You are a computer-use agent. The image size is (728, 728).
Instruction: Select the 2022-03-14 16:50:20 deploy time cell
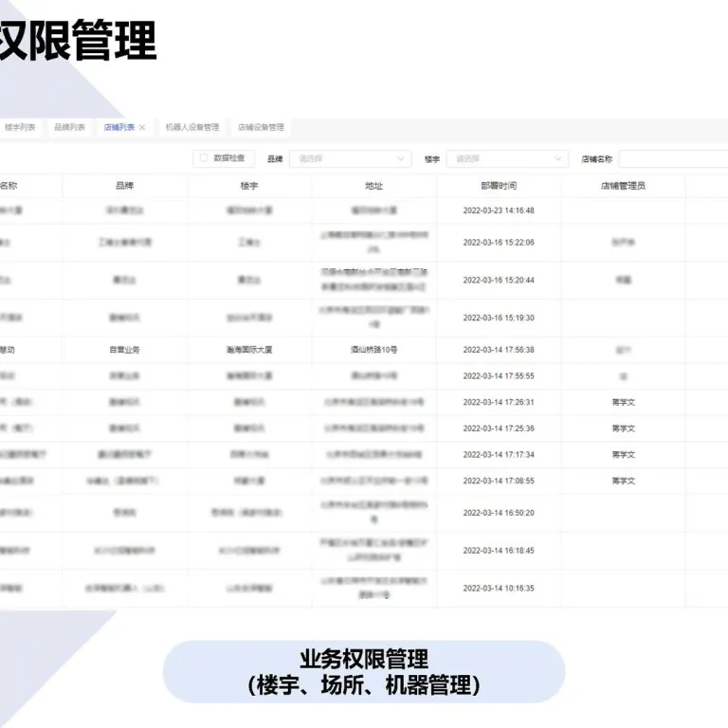tap(499, 513)
